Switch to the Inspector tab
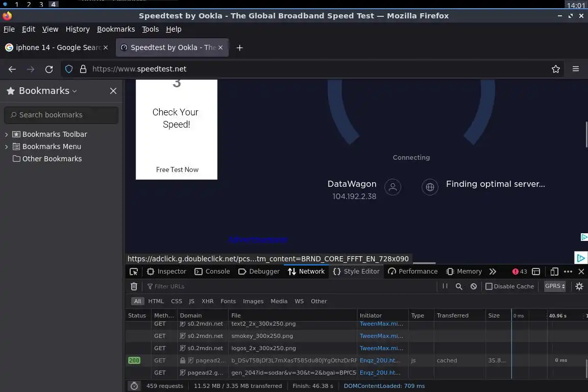This screenshot has width=588, height=392. click(x=166, y=272)
